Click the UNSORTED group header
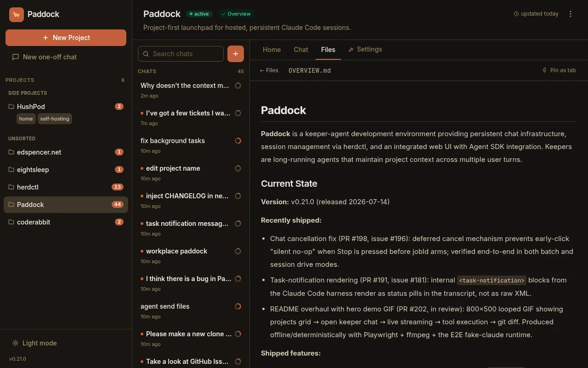 coord(22,138)
